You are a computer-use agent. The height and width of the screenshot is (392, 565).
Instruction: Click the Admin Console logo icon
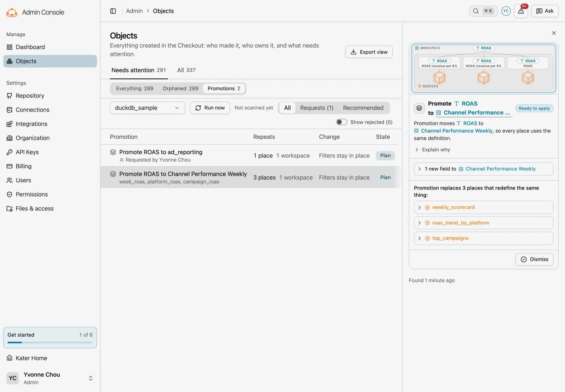tap(12, 12)
